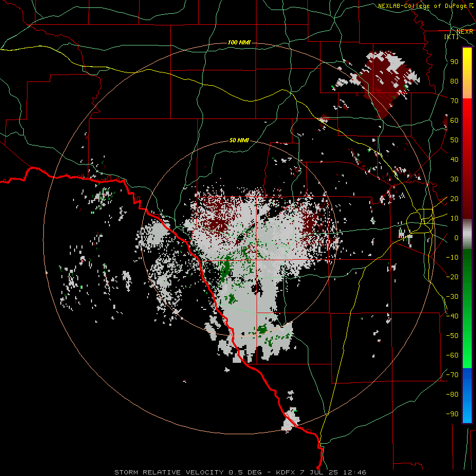Click the 100 NMI range ring label

239,42
